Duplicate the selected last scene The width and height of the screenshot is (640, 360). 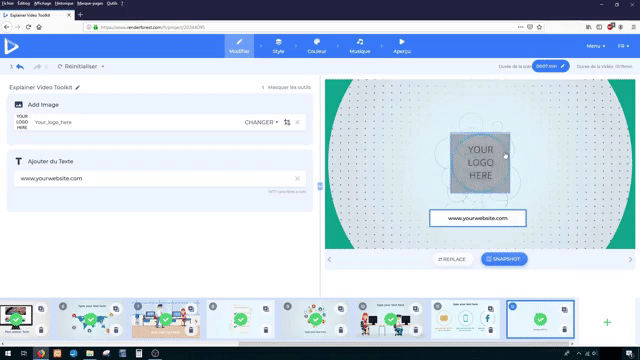564,310
